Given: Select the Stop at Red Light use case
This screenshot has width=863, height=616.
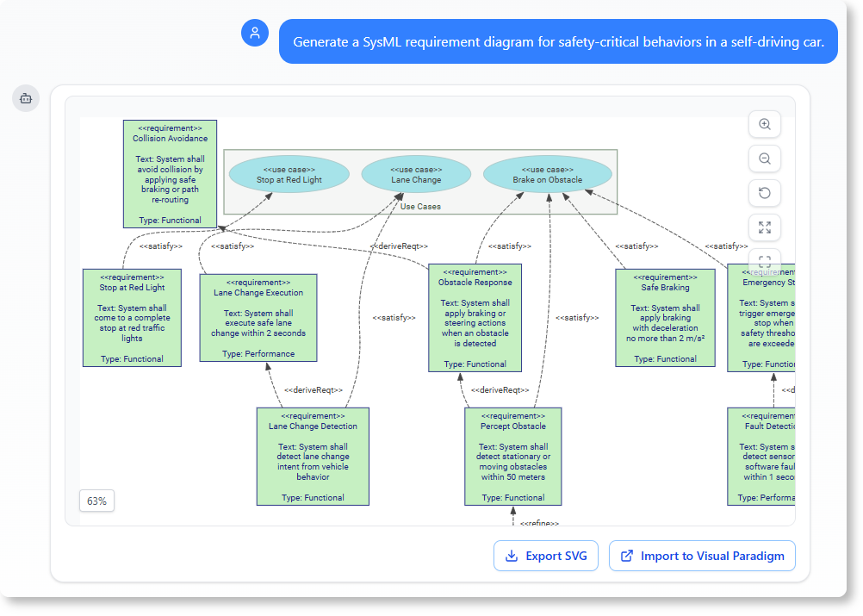Looking at the screenshot, I should click(x=289, y=174).
